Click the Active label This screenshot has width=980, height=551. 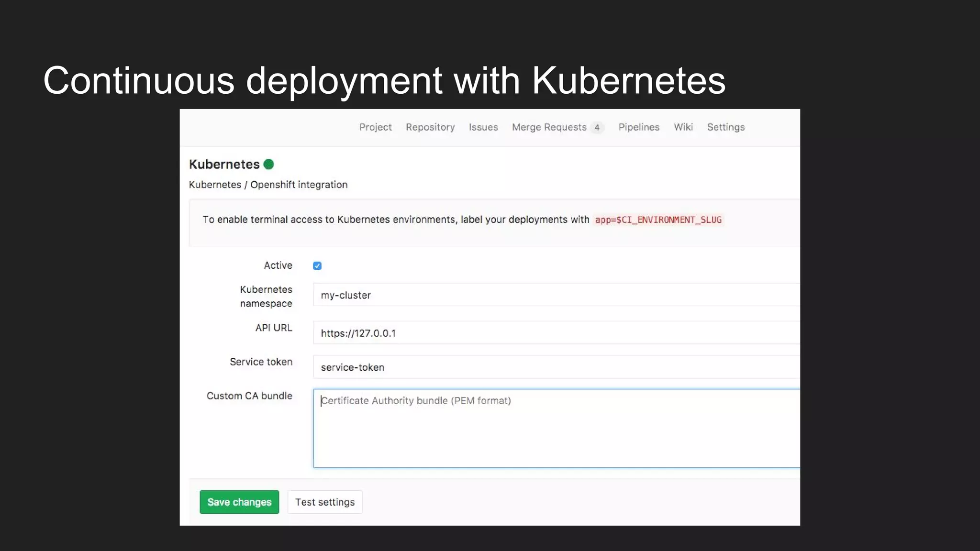[278, 265]
